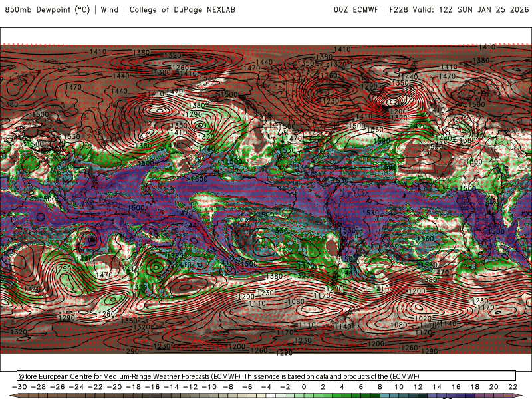532x399 pixels.
Task: Pick the white color swatch under -4
Action: click(x=271, y=396)
